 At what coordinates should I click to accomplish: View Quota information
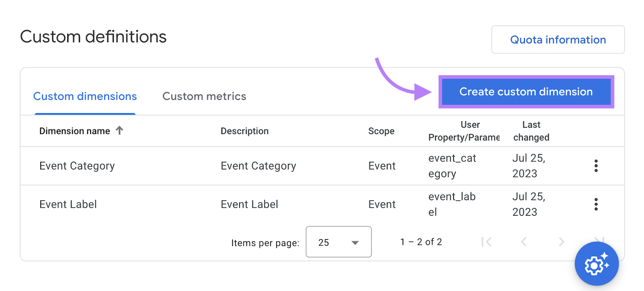point(558,39)
